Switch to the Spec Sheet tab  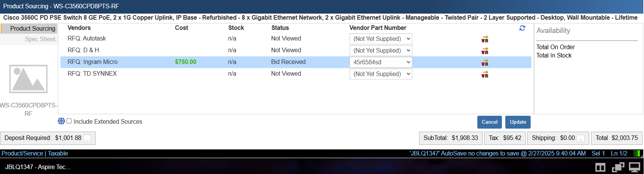[x=40, y=39]
